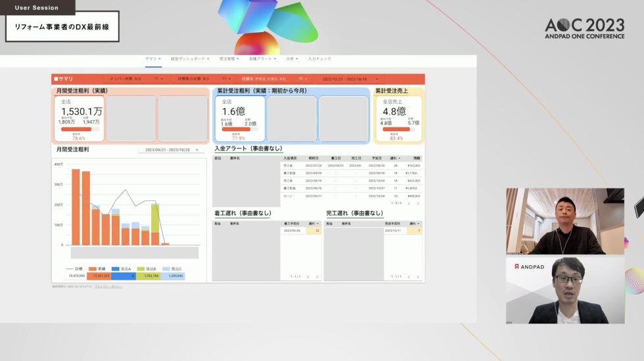Viewport: 644px width, 361px height.
Task: Go to previous page in 入金アラート table
Action: [409, 203]
